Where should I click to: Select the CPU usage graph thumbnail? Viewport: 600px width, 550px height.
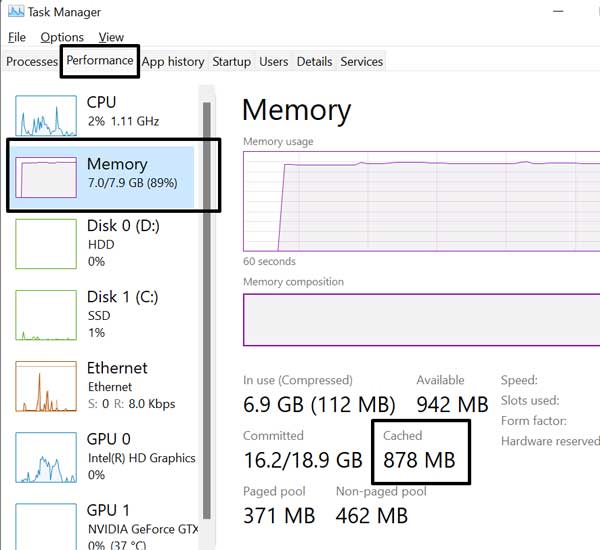pos(46,116)
